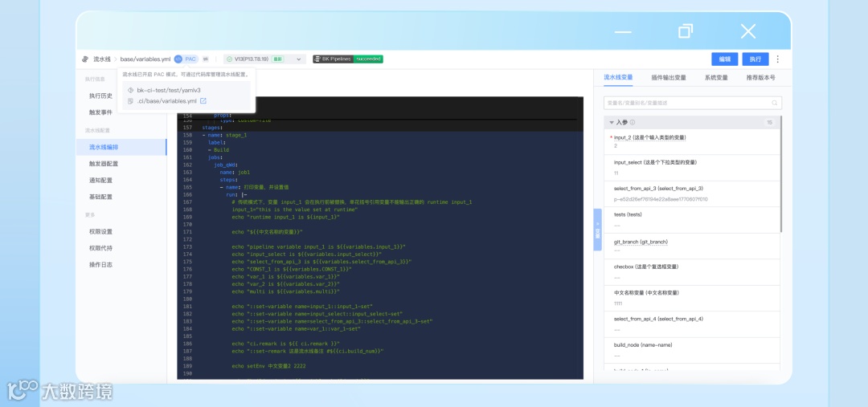Switch to 流水线变量 tab
868x407 pixels.
618,77
